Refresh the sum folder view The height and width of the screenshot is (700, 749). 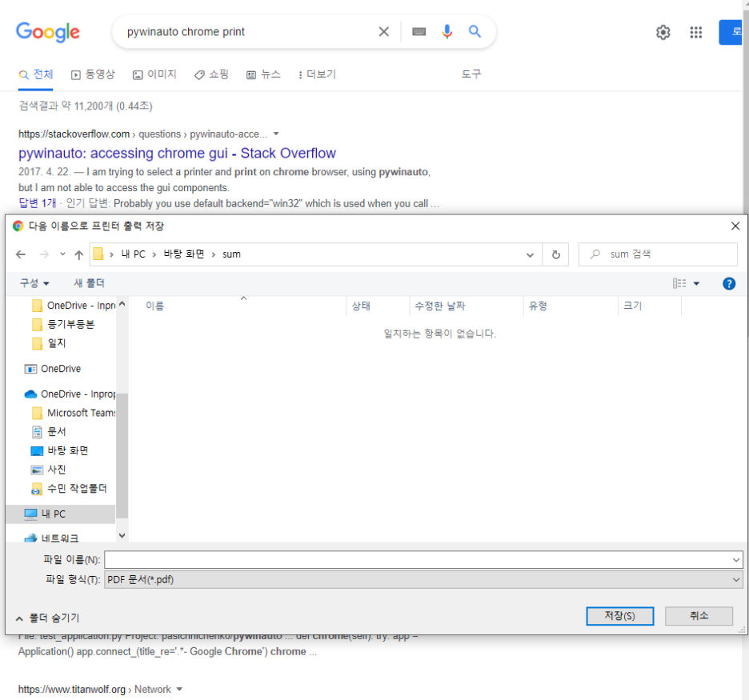[555, 254]
